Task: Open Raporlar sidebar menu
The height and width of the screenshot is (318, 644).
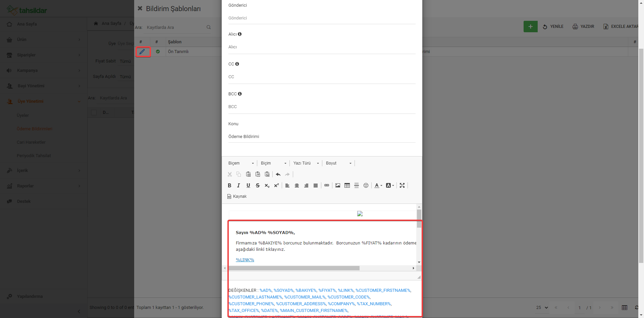Action: [x=44, y=186]
